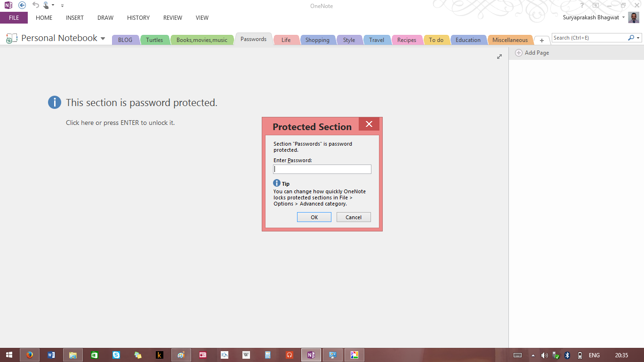The width and height of the screenshot is (644, 362).
Task: Click the notebook sync status icon
Action: point(11,39)
